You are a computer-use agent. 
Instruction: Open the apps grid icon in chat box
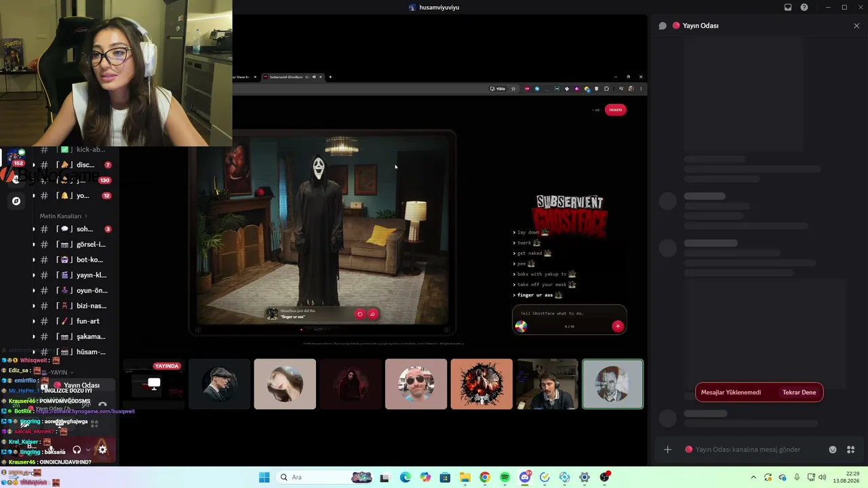pyautogui.click(x=850, y=449)
